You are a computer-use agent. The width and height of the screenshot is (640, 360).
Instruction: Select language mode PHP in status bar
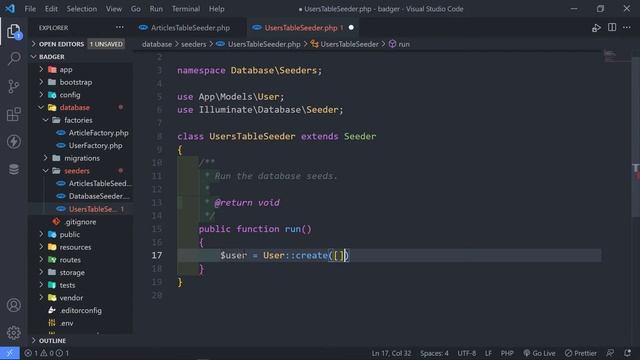pos(507,353)
